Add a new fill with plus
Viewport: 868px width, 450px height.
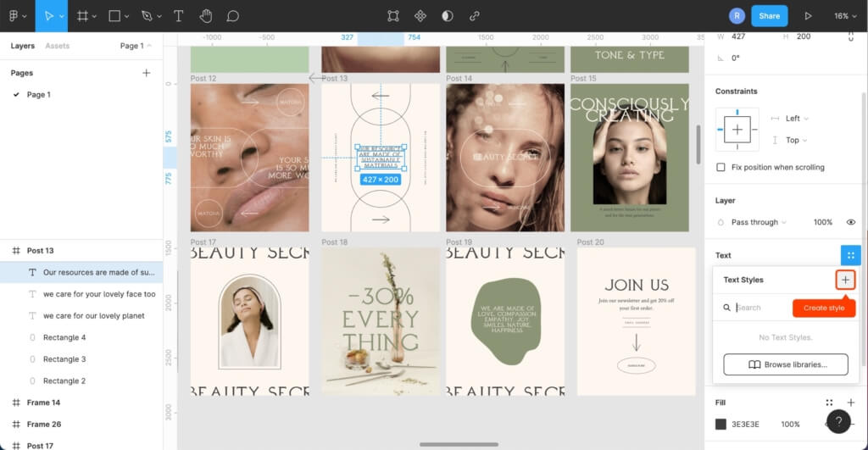click(x=851, y=403)
